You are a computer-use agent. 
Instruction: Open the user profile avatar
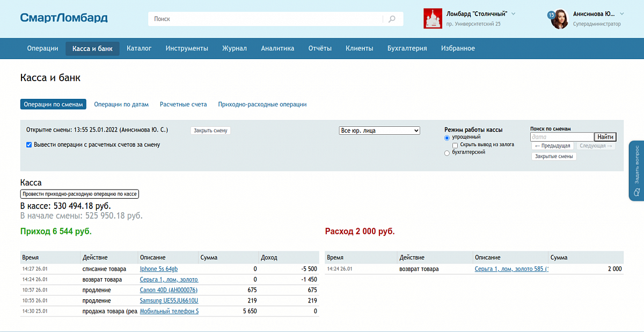[560, 19]
